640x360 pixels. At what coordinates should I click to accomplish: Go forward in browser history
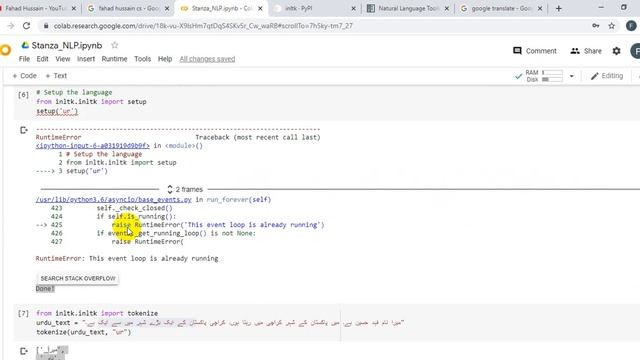coord(11,26)
